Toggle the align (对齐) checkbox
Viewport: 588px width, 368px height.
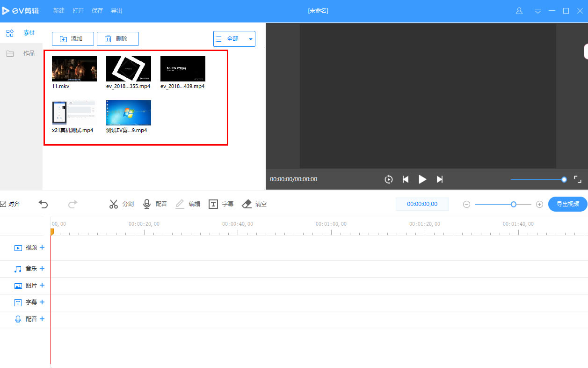(3, 204)
